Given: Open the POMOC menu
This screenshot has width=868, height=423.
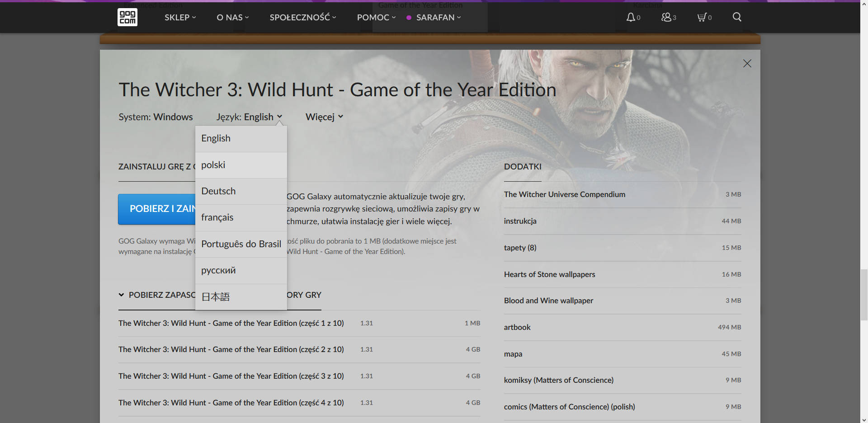Looking at the screenshot, I should tap(376, 17).
